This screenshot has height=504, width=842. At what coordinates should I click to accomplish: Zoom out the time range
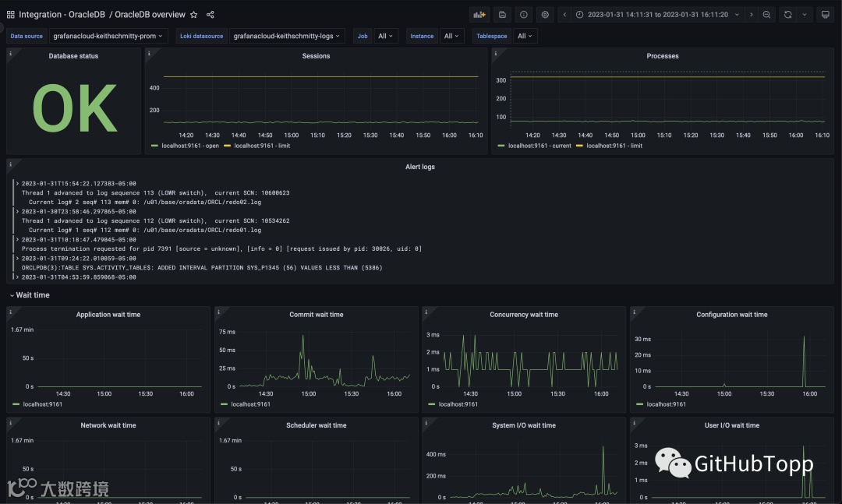[767, 15]
